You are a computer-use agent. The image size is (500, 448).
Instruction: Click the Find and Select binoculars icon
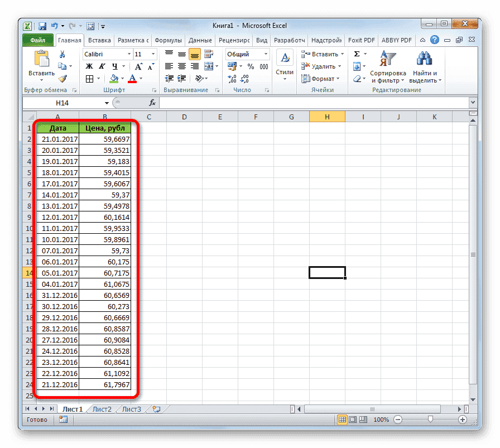[424, 59]
